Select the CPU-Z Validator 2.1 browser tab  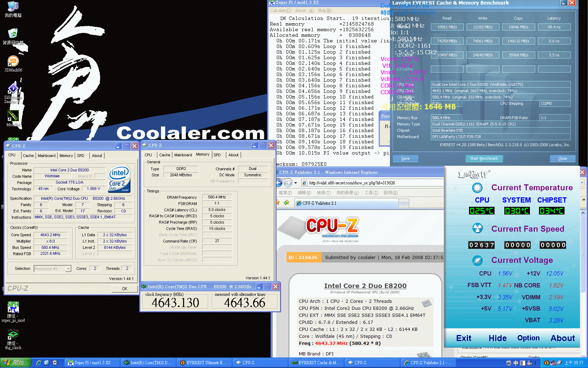[346, 203]
